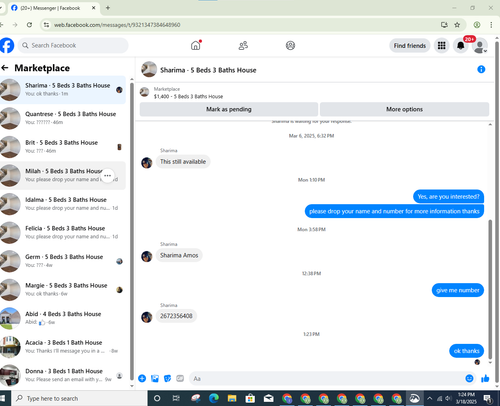
Task: Open Windows notification center
Action: (488, 398)
